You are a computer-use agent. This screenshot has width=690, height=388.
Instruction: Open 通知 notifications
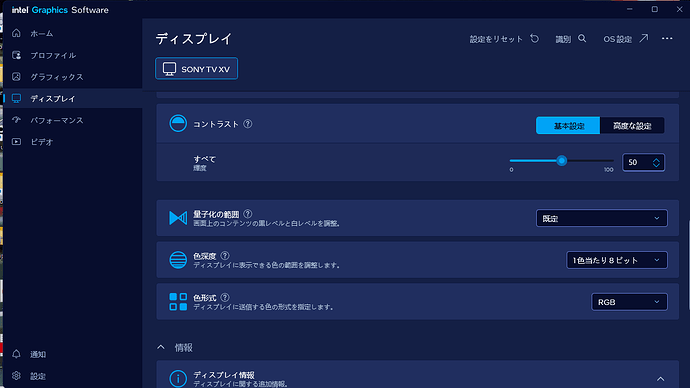point(38,354)
